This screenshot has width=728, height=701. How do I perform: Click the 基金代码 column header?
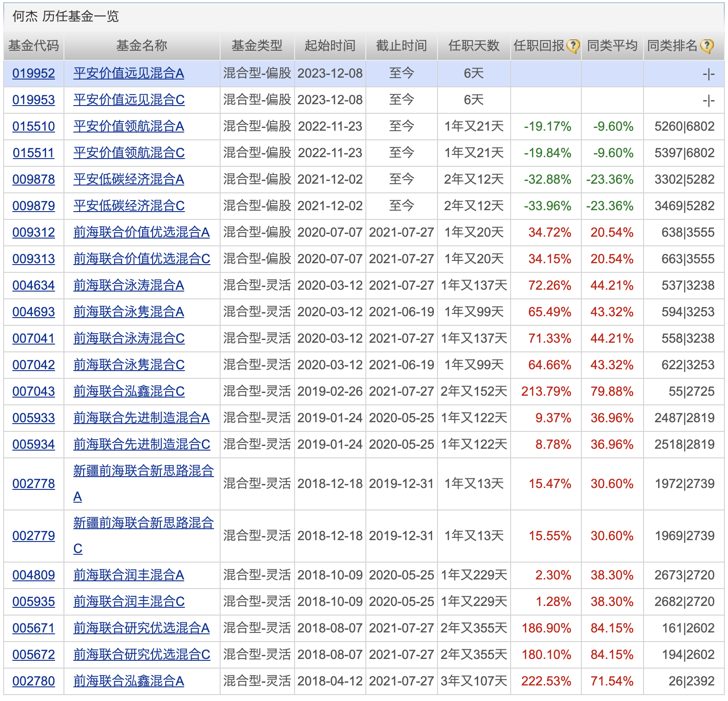coord(34,46)
